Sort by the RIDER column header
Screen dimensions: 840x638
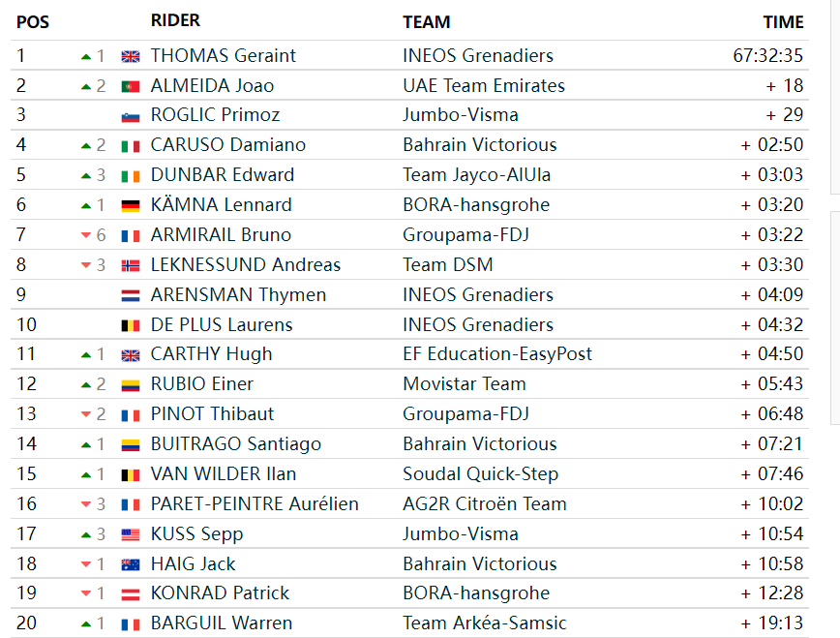175,20
